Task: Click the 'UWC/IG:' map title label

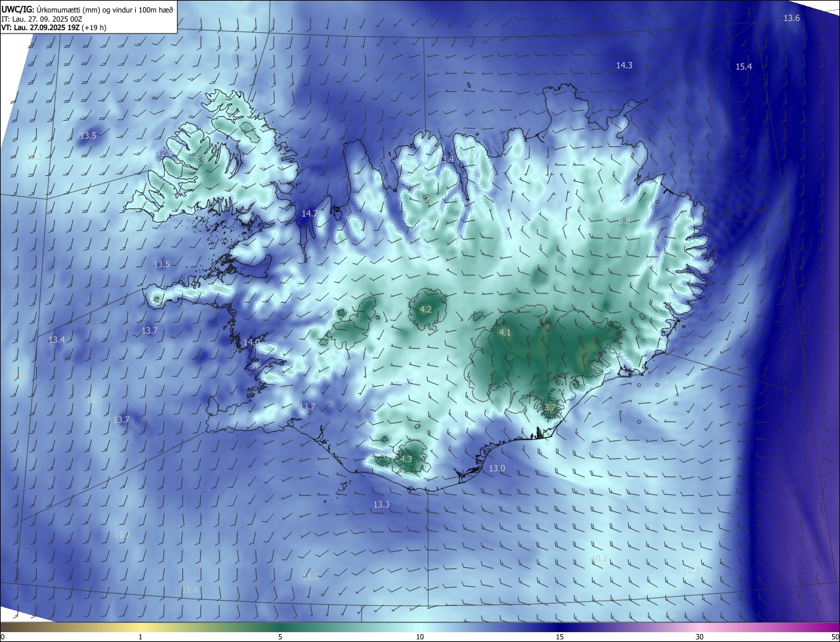Action: pos(18,10)
